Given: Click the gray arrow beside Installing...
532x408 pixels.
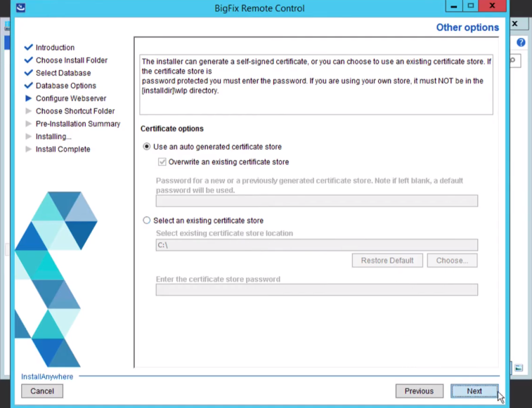Looking at the screenshot, I should tap(29, 136).
